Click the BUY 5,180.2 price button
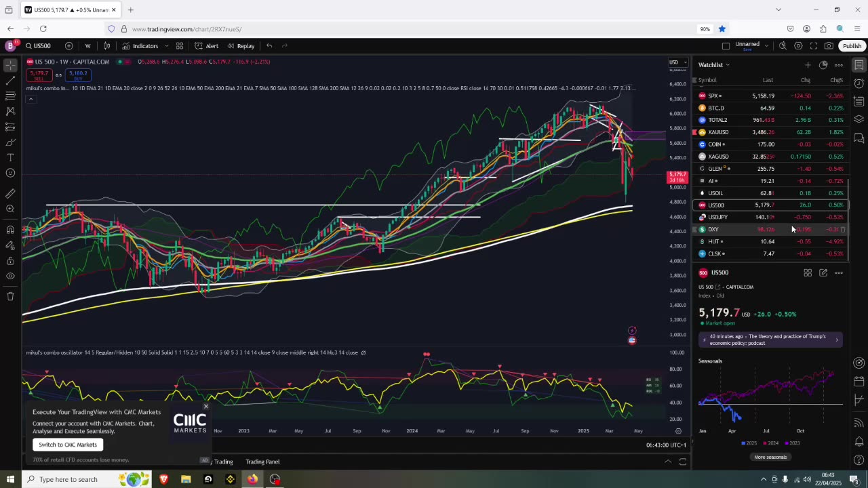 pos(77,74)
